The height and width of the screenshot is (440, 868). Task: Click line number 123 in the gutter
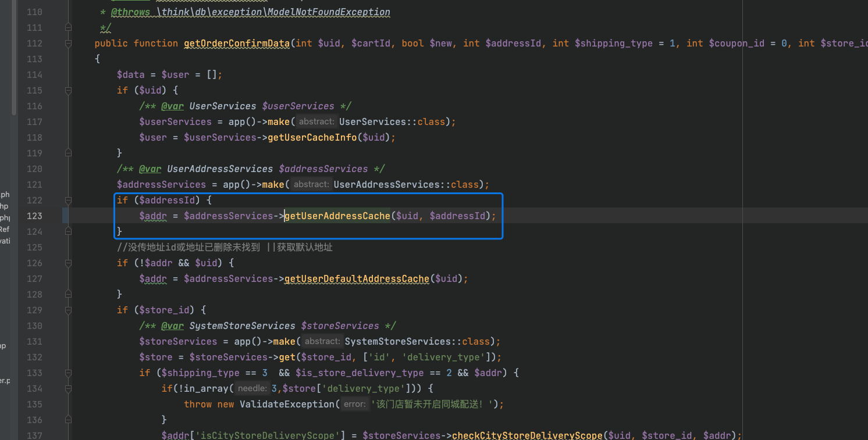34,216
